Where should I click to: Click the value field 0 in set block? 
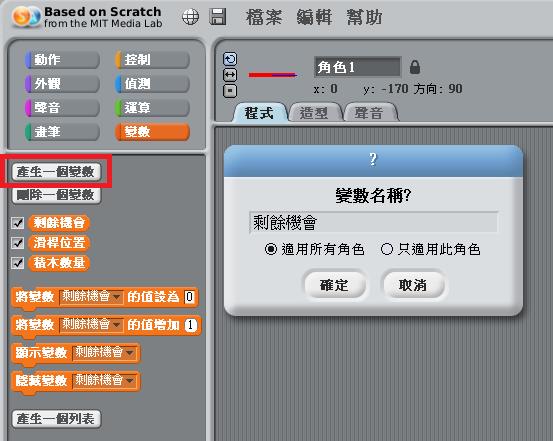coord(189,297)
